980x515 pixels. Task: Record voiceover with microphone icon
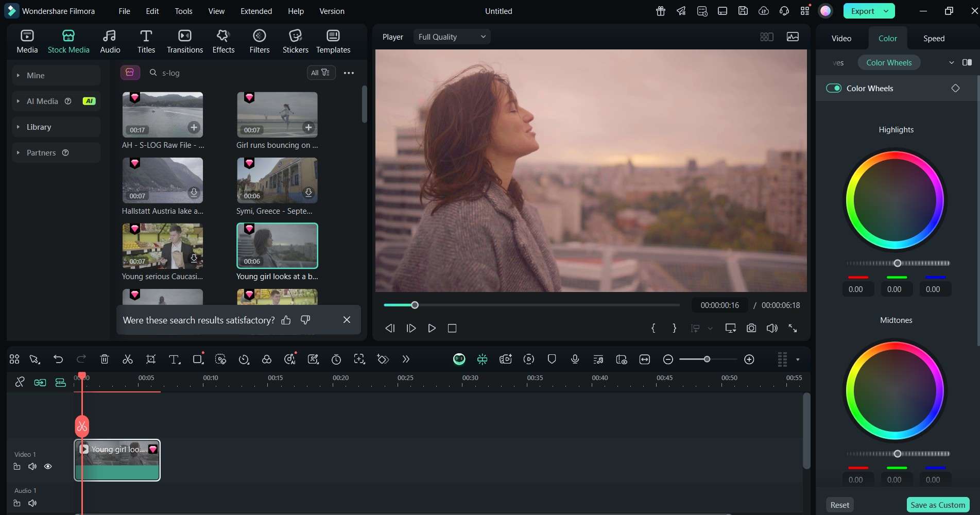pyautogui.click(x=575, y=359)
